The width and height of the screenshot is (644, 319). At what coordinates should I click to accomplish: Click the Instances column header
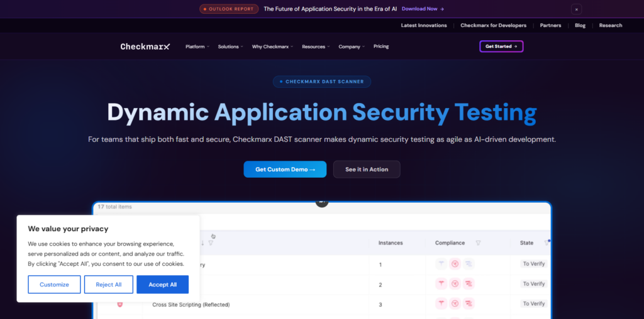(391, 243)
